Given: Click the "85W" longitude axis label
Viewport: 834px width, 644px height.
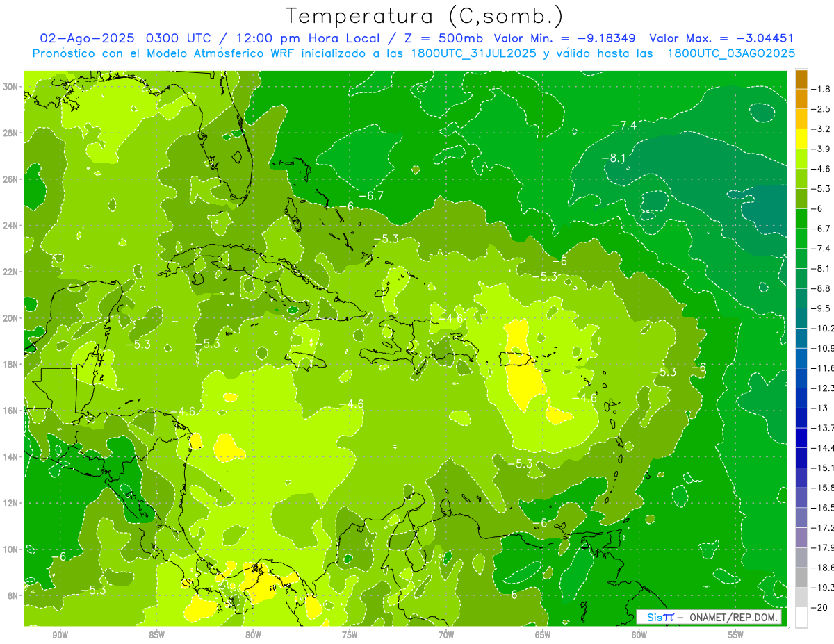Looking at the screenshot, I should click(x=156, y=635).
